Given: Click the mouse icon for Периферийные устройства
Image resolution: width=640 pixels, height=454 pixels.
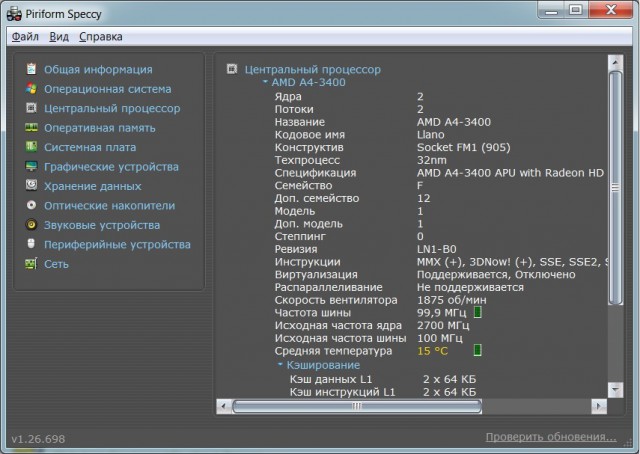Looking at the screenshot, I should click(31, 244).
